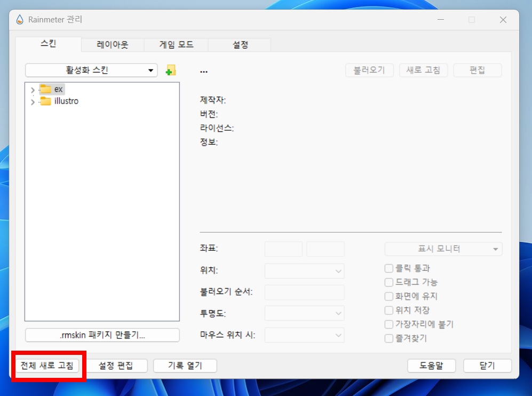Toggle the 즐겨찾기 checkbox
This screenshot has height=396, width=532.
point(389,338)
